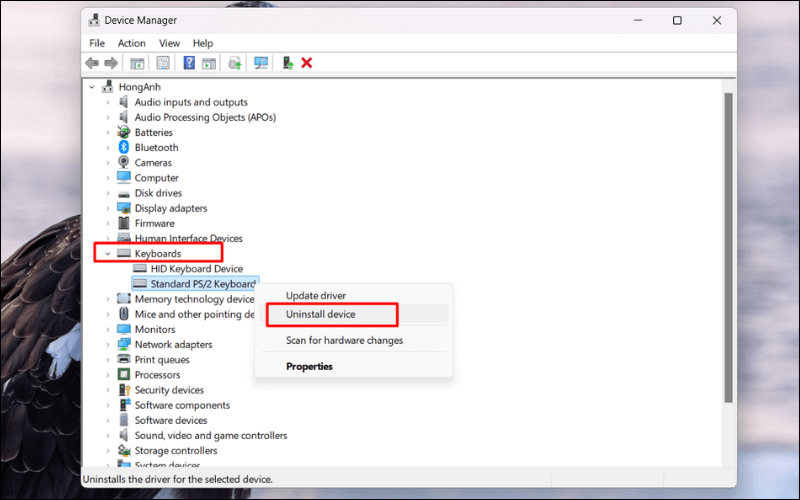Click the Update device driver toolbar icon
Image resolution: width=800 pixels, height=500 pixels.
point(235,63)
